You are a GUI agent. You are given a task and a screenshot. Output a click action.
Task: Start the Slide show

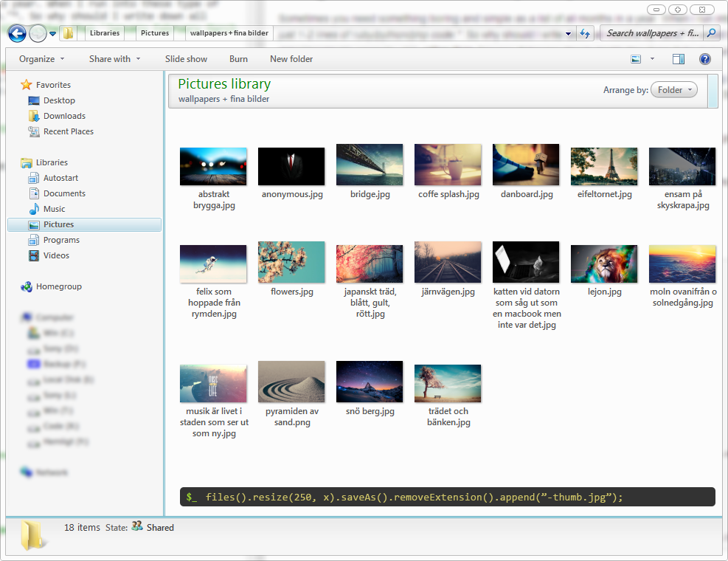186,59
